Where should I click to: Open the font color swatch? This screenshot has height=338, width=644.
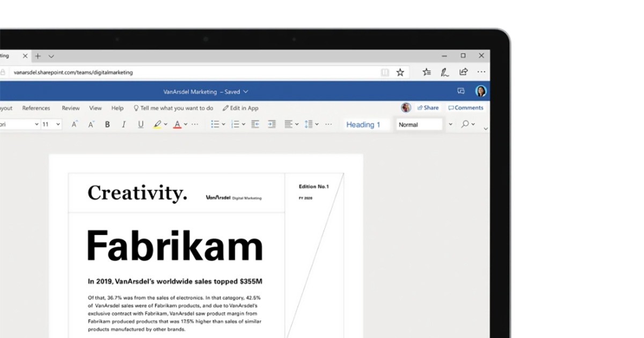click(x=179, y=124)
